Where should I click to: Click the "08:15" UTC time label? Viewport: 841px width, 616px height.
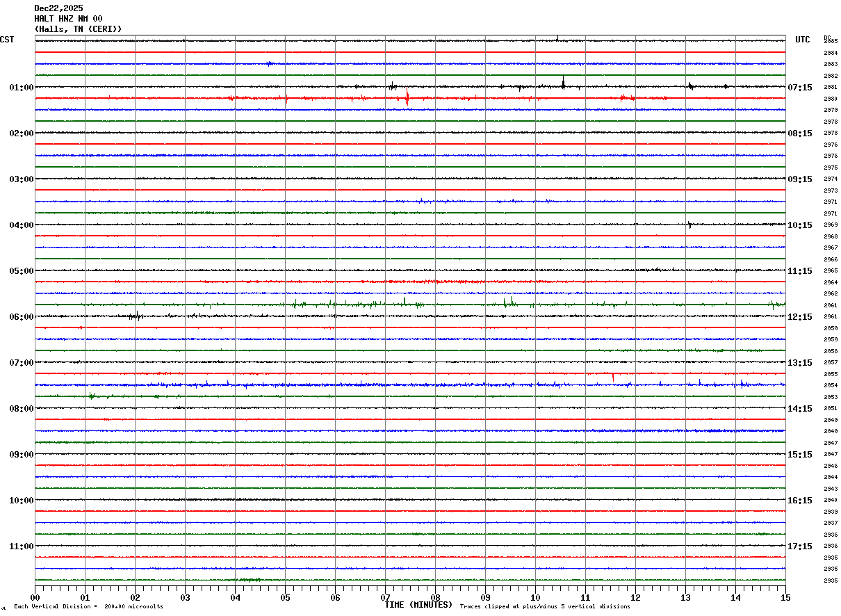(800, 133)
